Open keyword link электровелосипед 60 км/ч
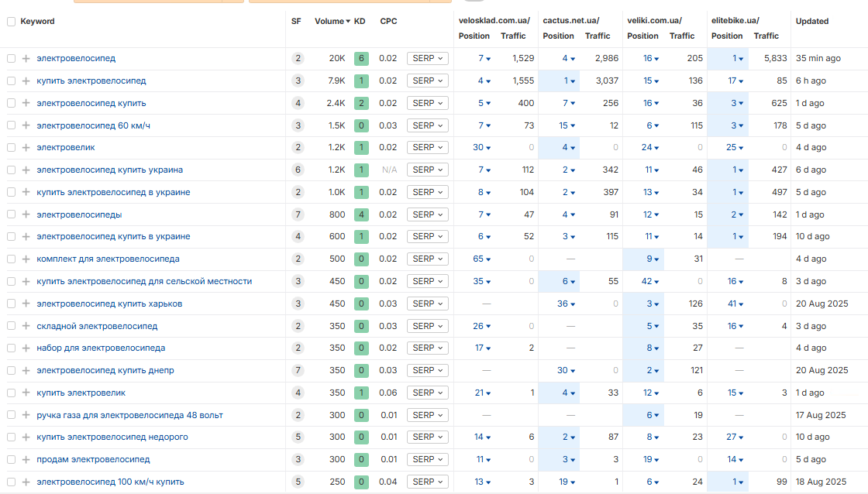 [x=93, y=125]
